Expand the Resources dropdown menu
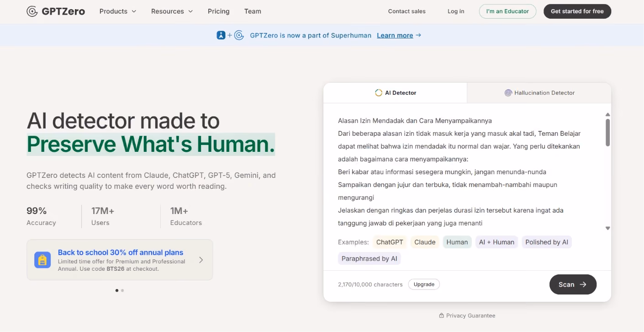 [172, 11]
